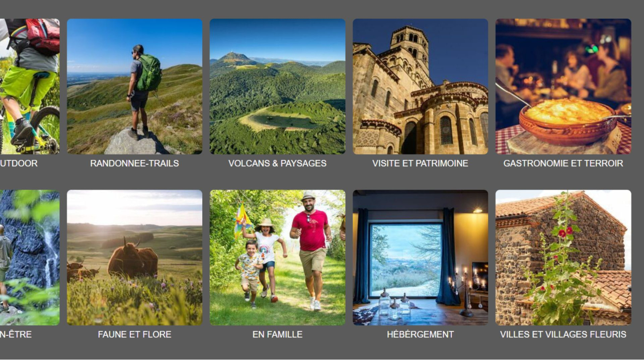
Task: Open the Faune et Flore highland cow image
Action: pos(134,257)
